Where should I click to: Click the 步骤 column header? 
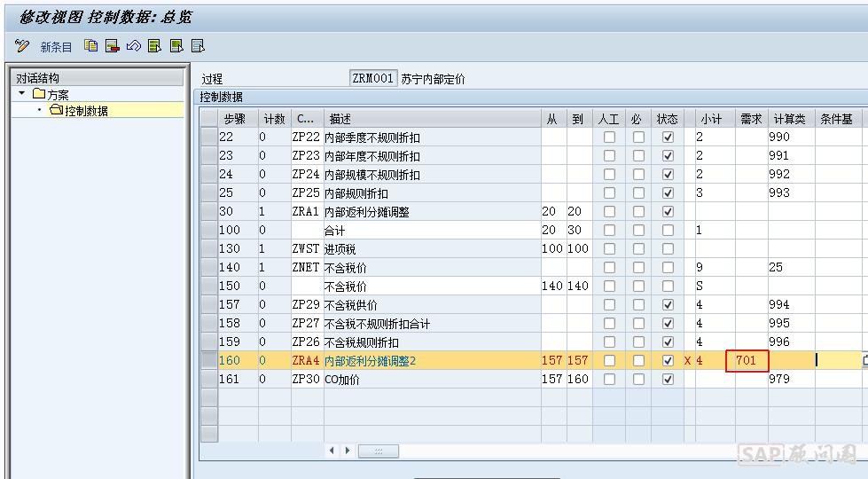click(x=238, y=119)
